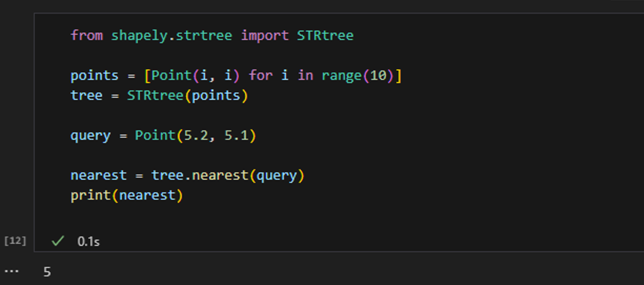This screenshot has width=644, height=285.
Task: Open the output ellipsis actions menu
Action: tap(12, 271)
